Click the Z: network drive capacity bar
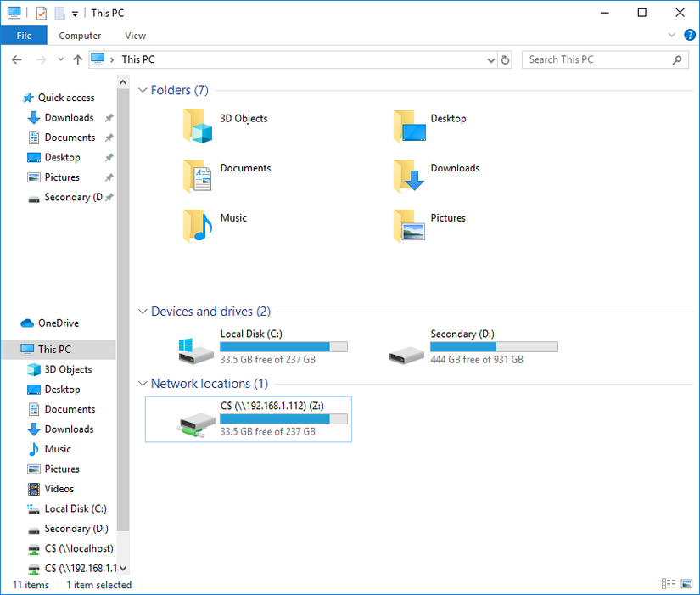 pos(283,418)
